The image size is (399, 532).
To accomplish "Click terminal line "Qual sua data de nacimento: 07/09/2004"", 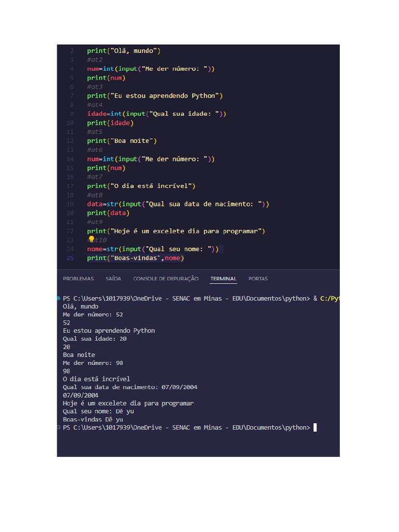I will point(130,387).
